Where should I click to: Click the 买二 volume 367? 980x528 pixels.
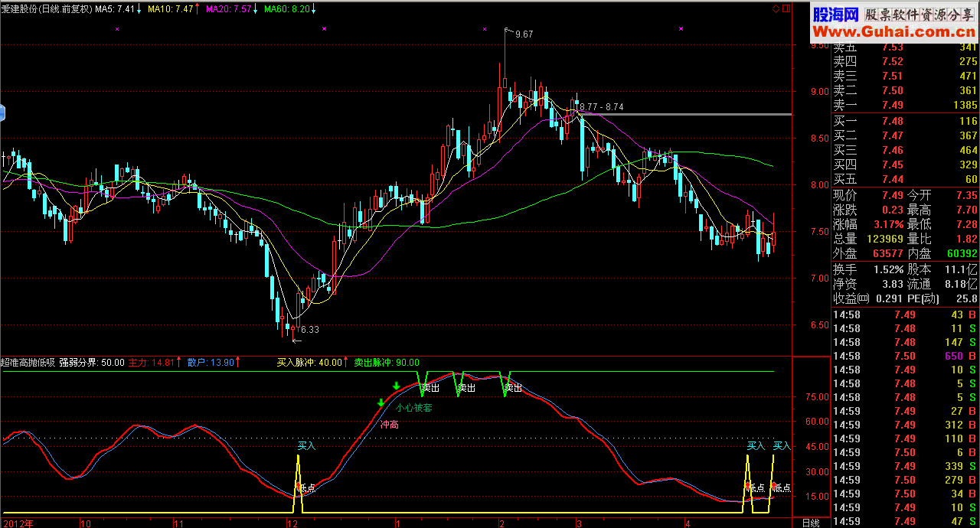968,135
